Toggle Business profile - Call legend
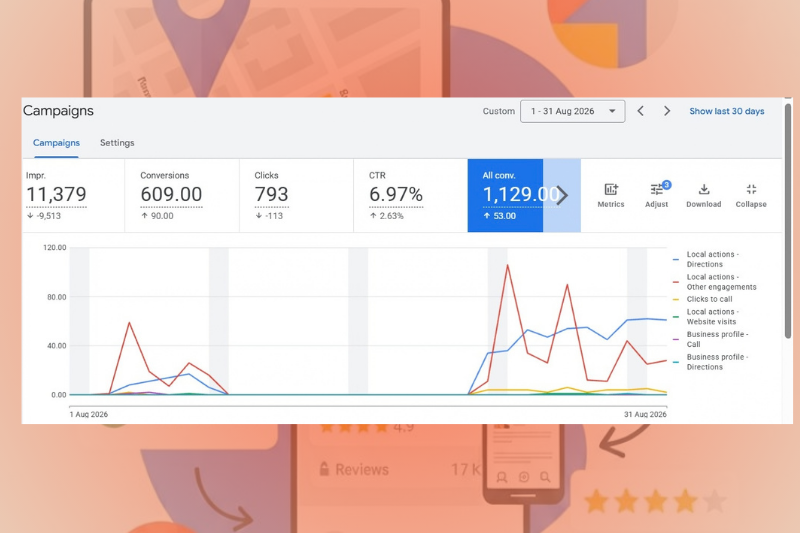Viewport: 800px width, 533px height. click(711, 339)
